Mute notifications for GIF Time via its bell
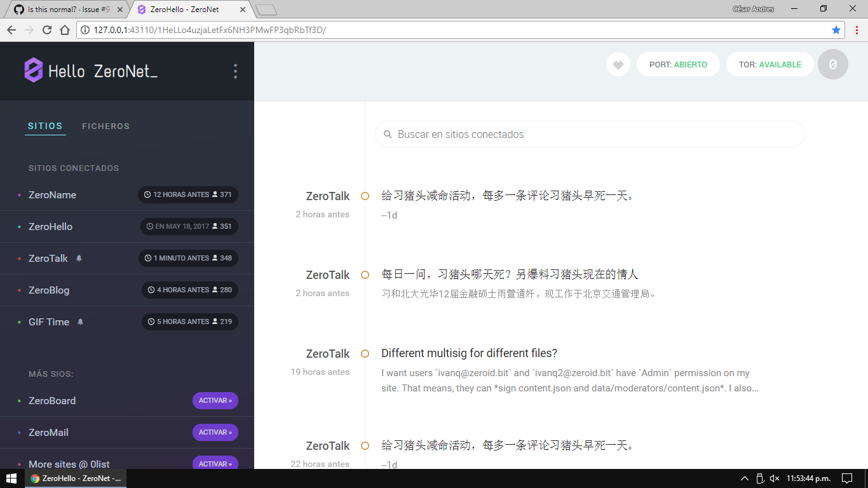868x488 pixels. tap(80, 322)
